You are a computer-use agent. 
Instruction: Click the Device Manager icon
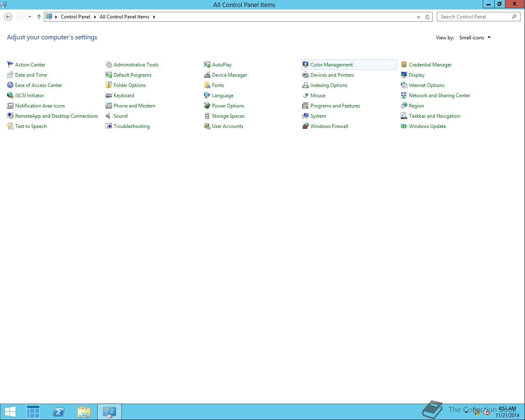(x=207, y=75)
